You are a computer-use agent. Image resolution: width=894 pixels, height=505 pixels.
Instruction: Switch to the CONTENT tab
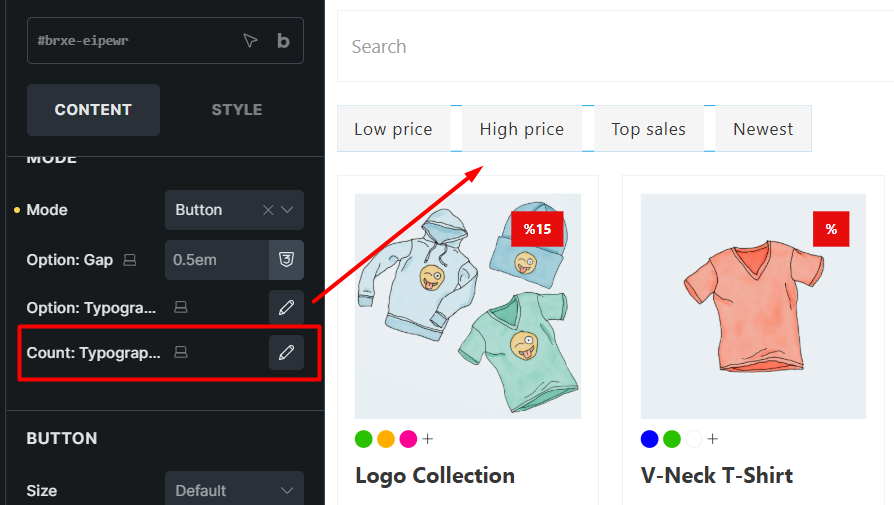[93, 110]
